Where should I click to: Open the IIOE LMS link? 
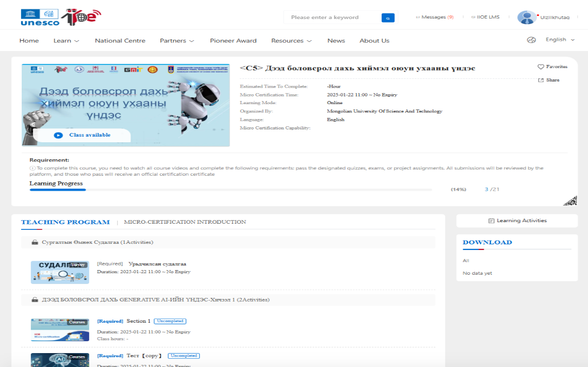485,18
